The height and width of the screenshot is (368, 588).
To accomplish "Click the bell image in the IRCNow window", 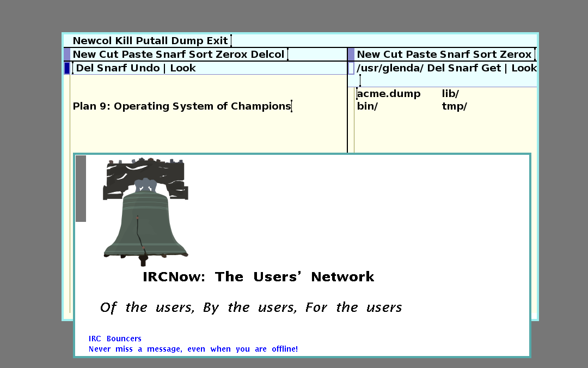I will pyautogui.click(x=145, y=212).
